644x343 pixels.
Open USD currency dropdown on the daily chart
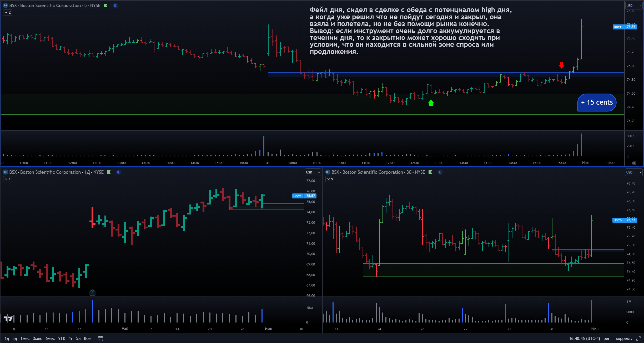pyautogui.click(x=313, y=172)
